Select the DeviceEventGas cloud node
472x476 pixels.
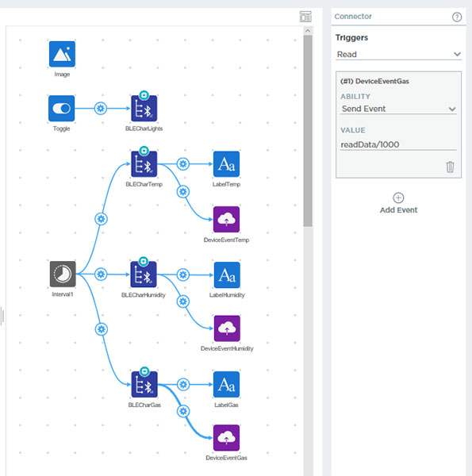[226, 438]
